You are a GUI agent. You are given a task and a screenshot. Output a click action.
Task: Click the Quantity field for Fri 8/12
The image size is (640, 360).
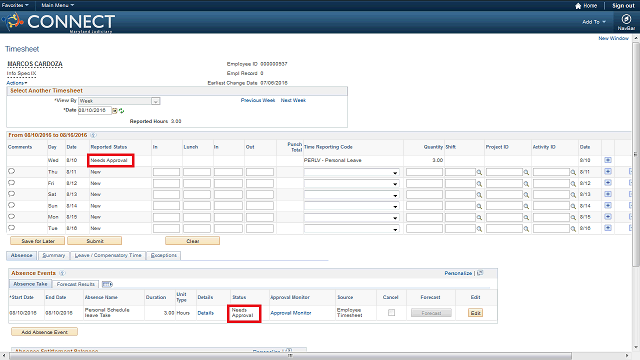pos(424,184)
